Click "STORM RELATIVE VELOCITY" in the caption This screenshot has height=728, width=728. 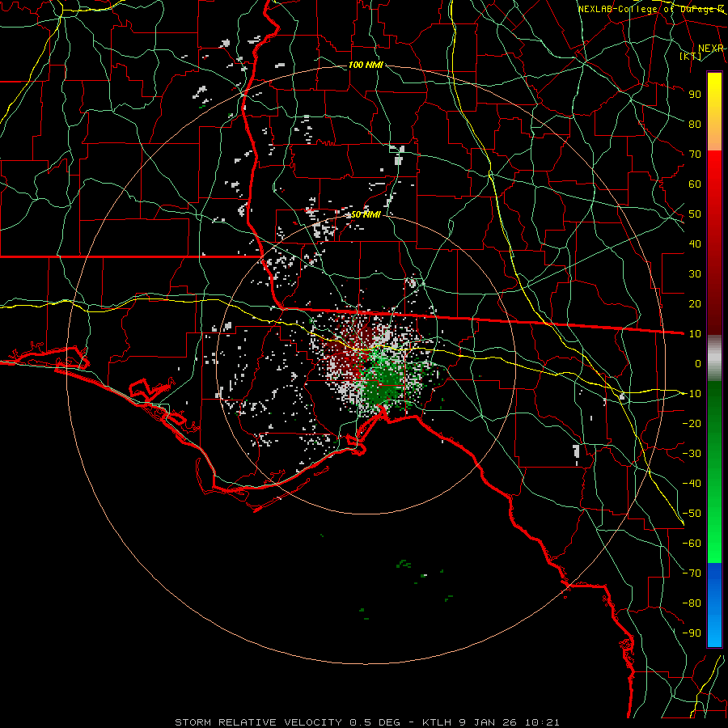point(259,722)
